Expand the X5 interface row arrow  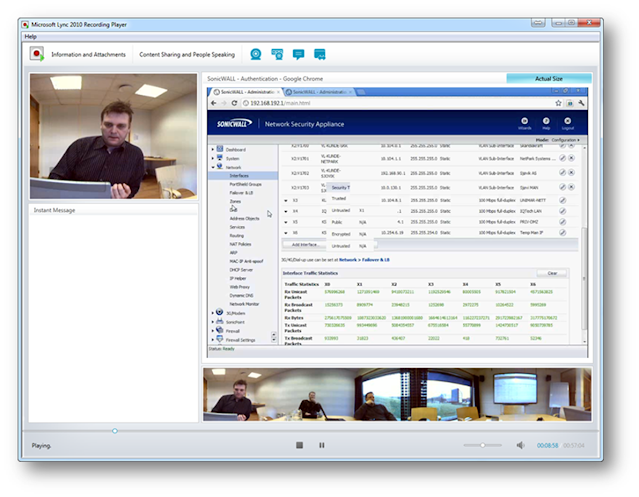(x=286, y=222)
